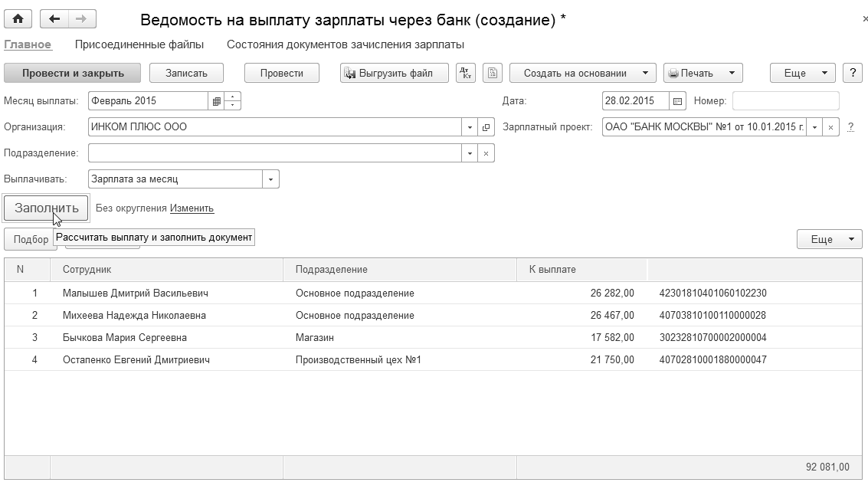Click the home icon
Image resolution: width=868 pixels, height=482 pixels.
click(x=18, y=19)
